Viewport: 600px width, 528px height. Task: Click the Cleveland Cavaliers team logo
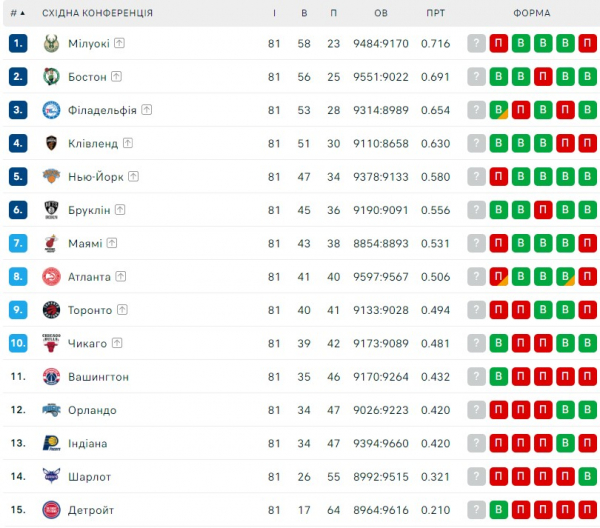coord(51,143)
